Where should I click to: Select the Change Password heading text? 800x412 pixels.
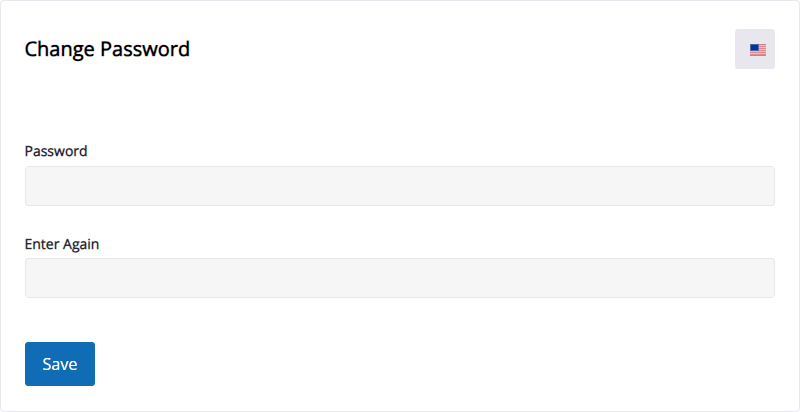coord(107,49)
